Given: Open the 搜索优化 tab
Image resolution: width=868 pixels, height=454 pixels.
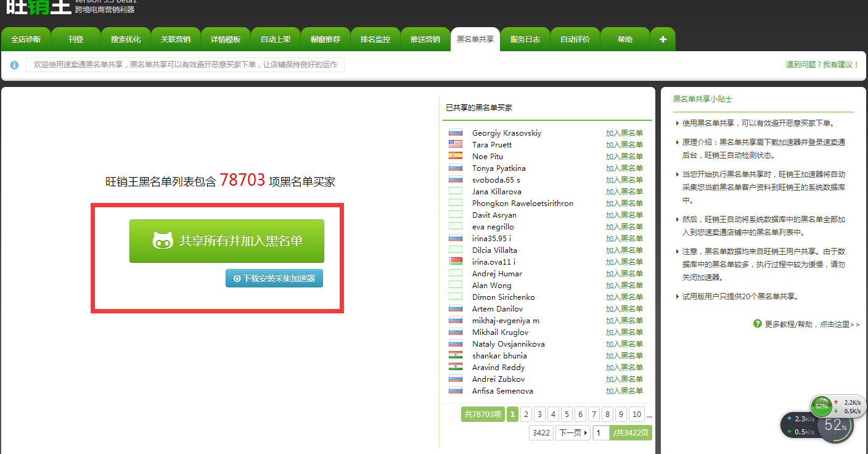Looking at the screenshot, I should tap(126, 39).
